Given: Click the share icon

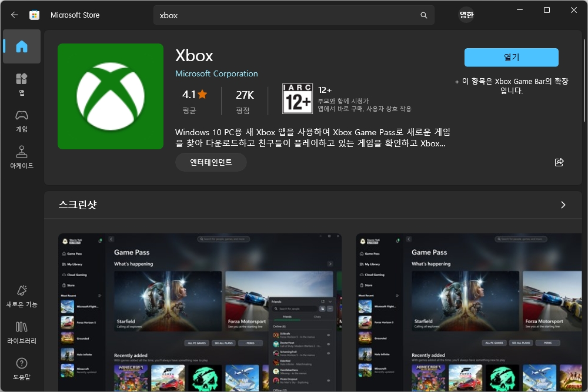Looking at the screenshot, I should 559,162.
